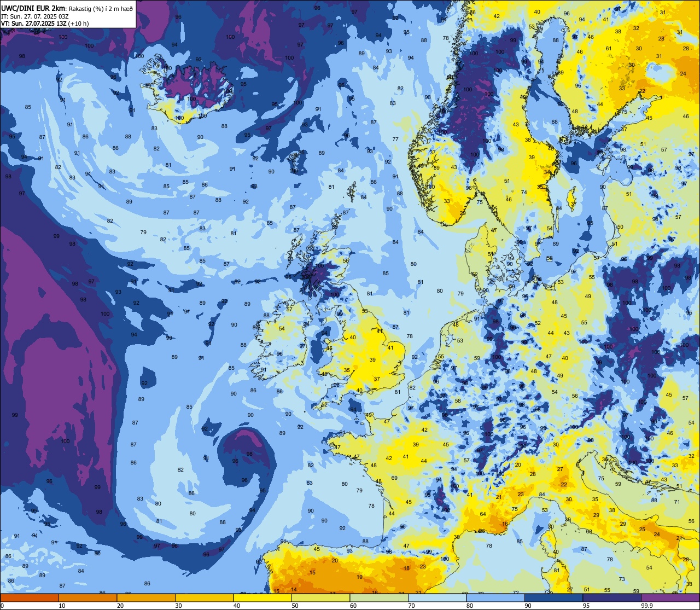Click the map title 'UWC/DINI EUR 2km'
700x610 pixels.
coord(33,8)
